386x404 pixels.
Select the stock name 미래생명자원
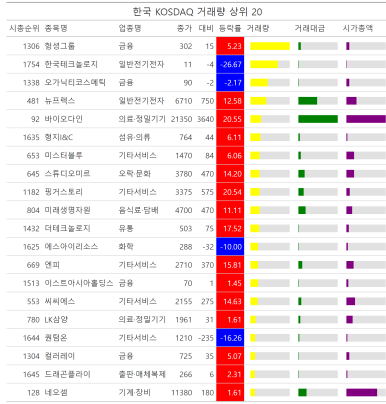coord(67,210)
